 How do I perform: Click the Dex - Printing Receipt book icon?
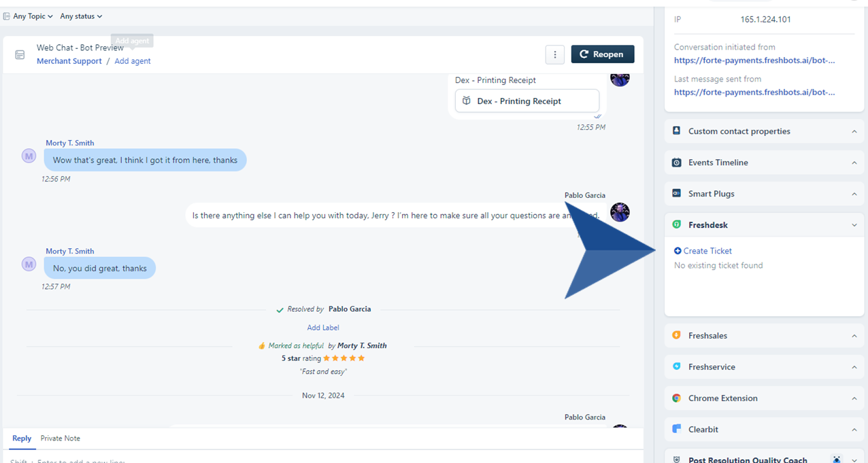coord(467,101)
